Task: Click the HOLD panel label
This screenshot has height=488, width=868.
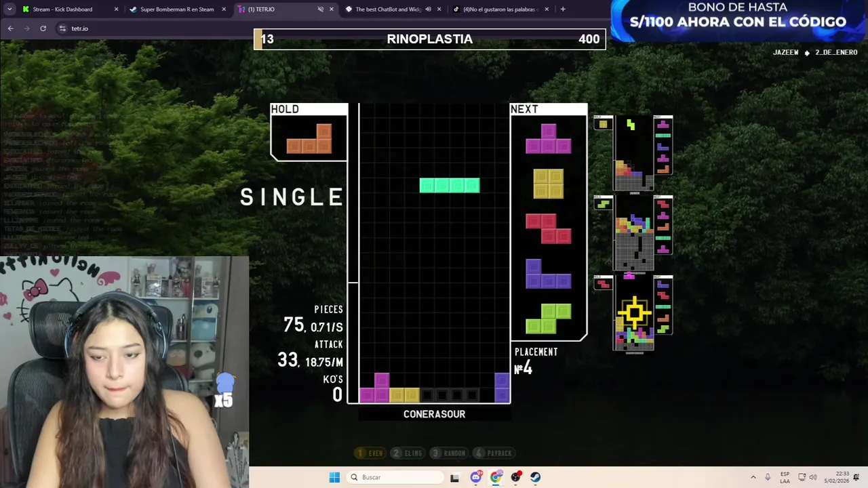Action: tap(285, 109)
